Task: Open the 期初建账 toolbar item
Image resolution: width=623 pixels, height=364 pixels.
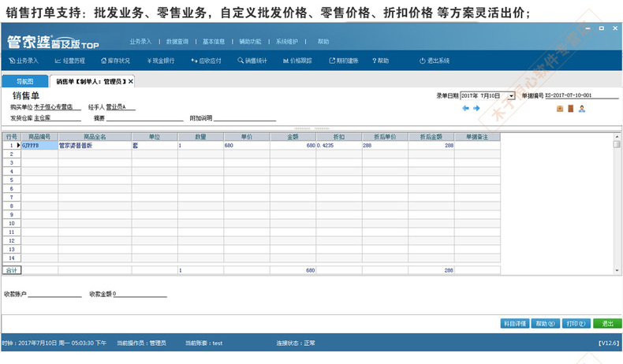Action: click(344, 61)
